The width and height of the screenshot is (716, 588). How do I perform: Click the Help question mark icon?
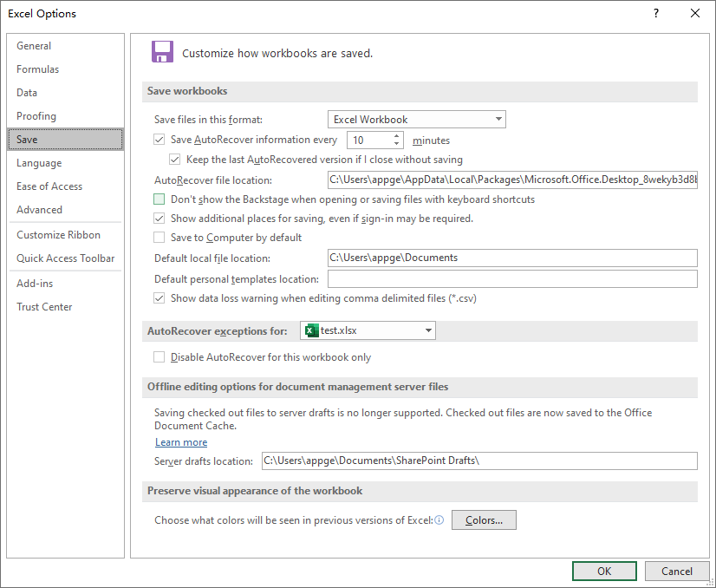[656, 13]
